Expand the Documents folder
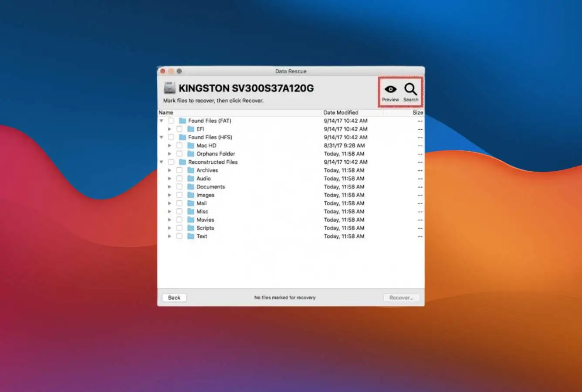 coord(170,187)
